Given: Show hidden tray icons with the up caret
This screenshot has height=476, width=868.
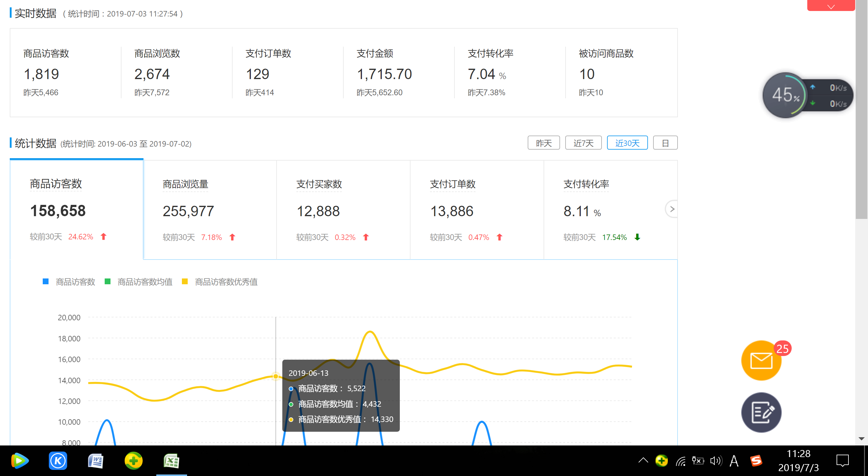Looking at the screenshot, I should [643, 460].
